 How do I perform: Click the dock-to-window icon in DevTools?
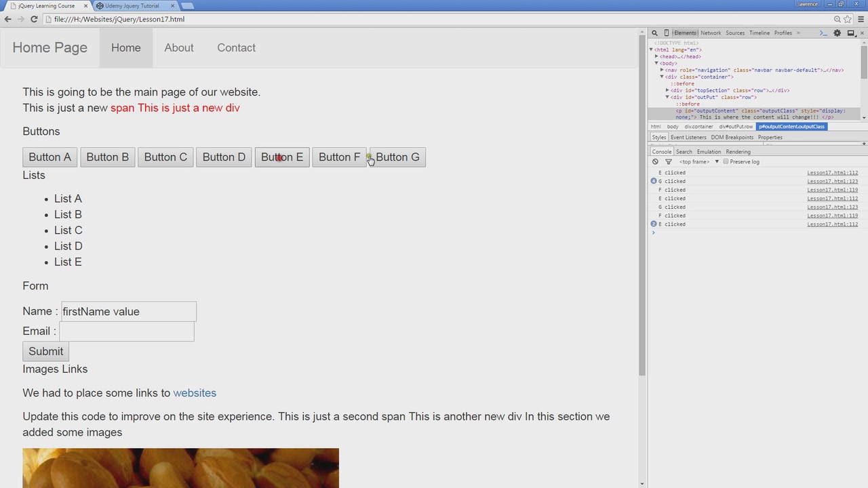pos(851,33)
